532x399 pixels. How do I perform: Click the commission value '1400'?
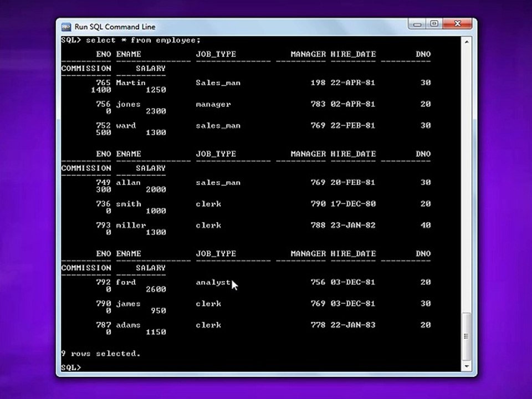101,90
